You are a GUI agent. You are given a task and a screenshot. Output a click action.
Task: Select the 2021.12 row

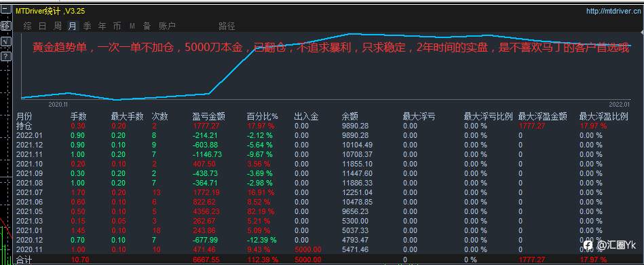(x=322, y=145)
